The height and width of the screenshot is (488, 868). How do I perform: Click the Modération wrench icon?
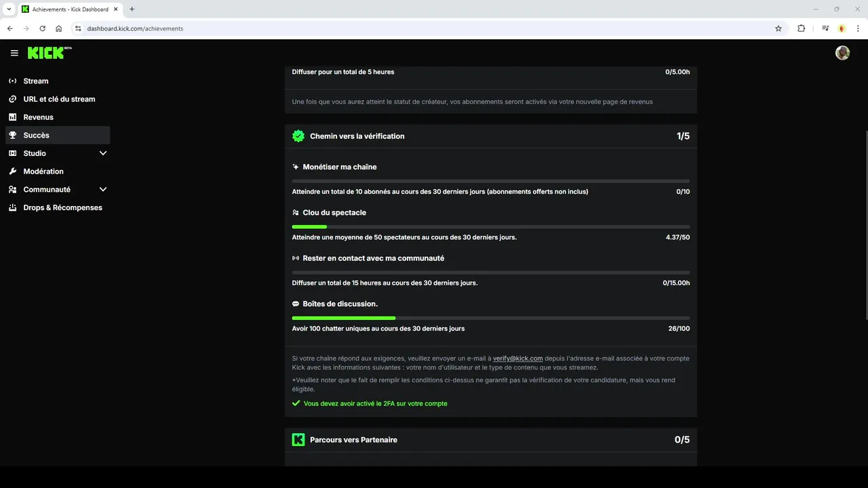12,171
